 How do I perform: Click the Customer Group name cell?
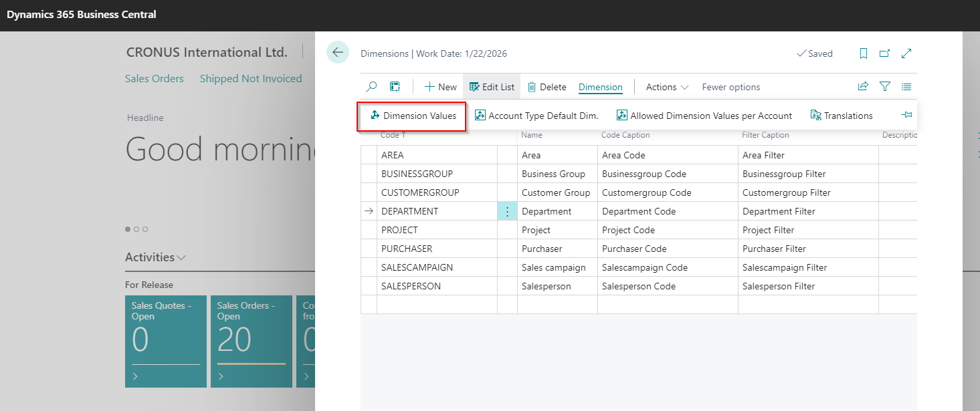point(557,192)
